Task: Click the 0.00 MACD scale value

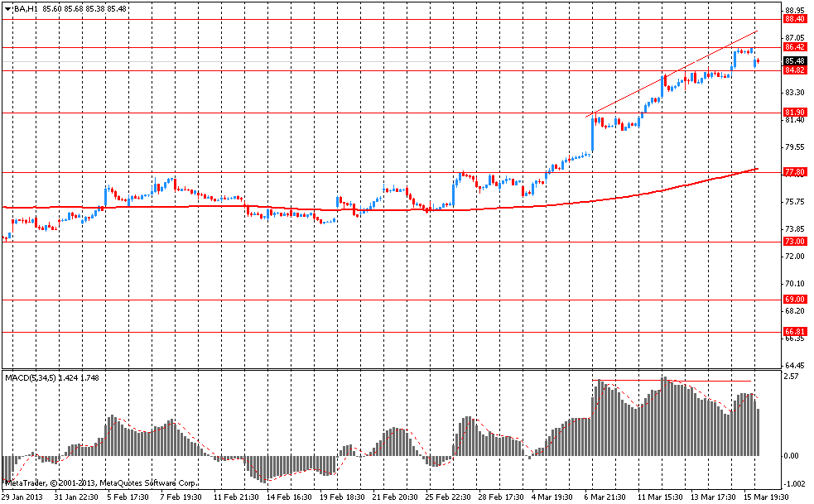Action: click(x=791, y=456)
